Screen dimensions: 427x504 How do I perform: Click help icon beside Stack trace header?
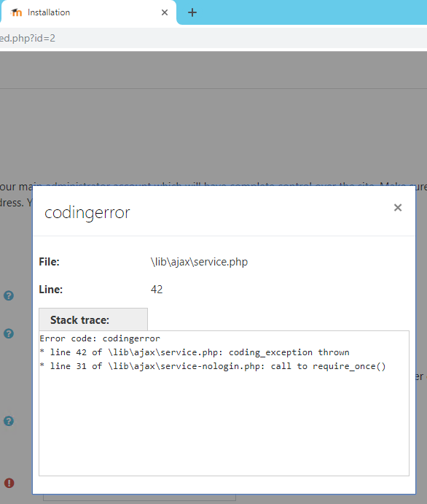(9, 333)
